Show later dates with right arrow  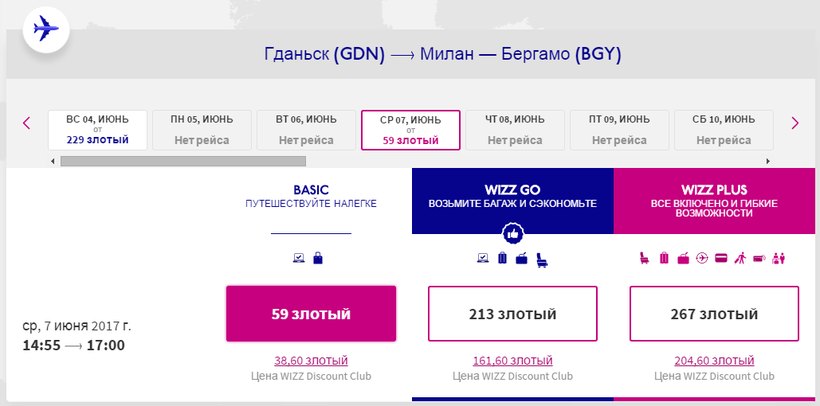[x=795, y=124]
